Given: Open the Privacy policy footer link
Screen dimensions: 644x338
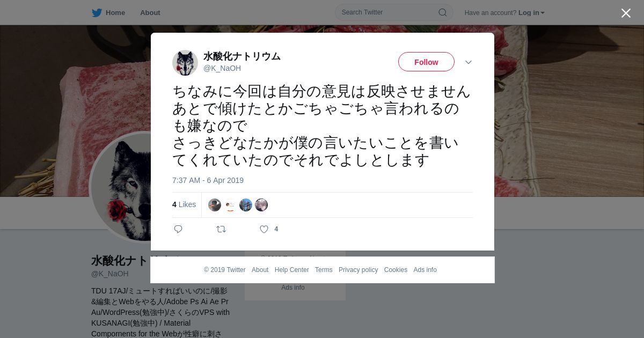Looking at the screenshot, I should [358, 270].
